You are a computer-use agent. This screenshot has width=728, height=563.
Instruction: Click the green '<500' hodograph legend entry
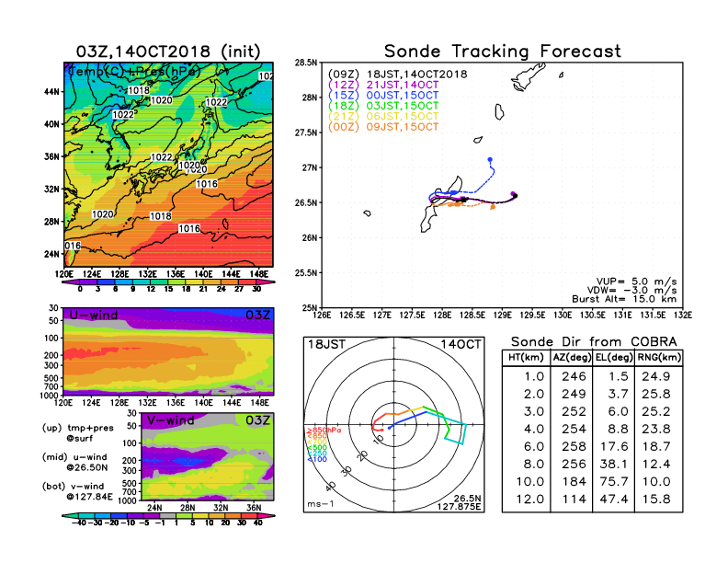pyautogui.click(x=317, y=447)
